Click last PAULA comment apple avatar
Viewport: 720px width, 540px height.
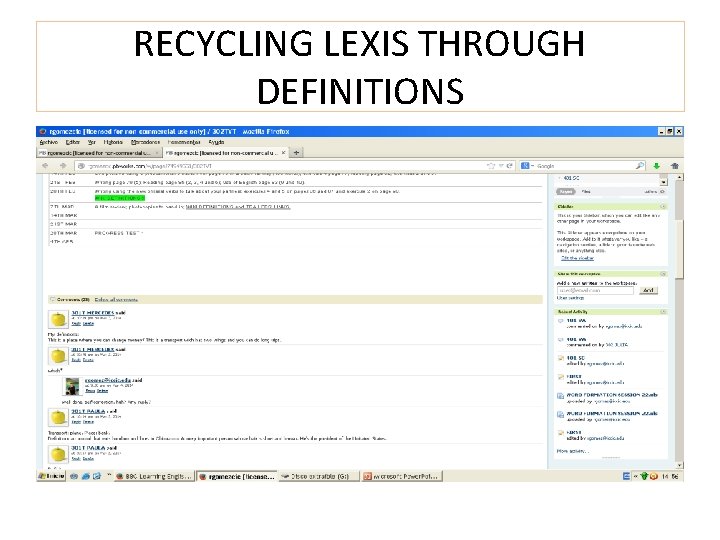pyautogui.click(x=58, y=454)
